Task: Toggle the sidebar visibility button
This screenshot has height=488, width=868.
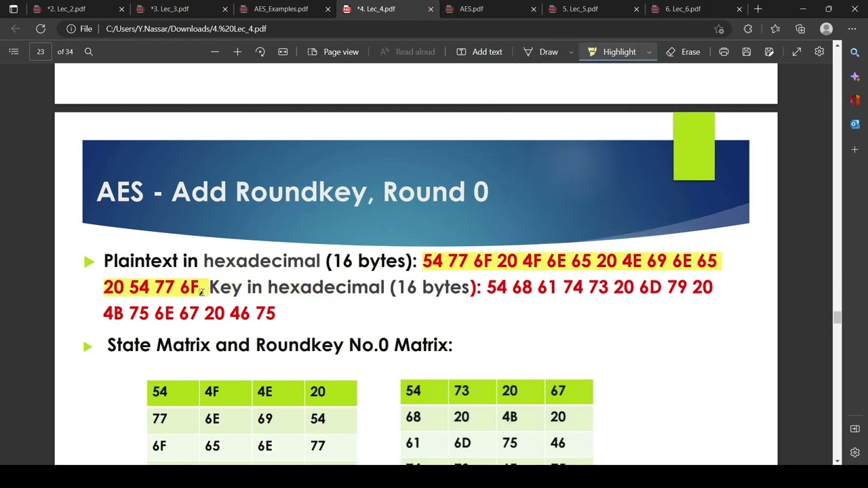Action: 854,428
